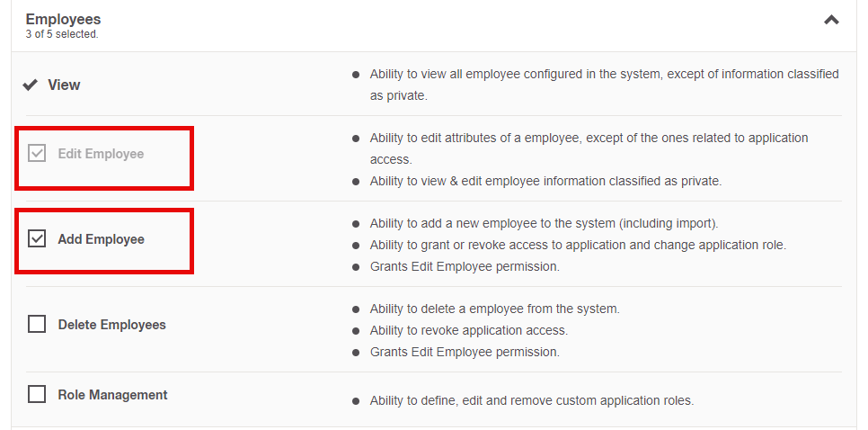This screenshot has width=868, height=430.
Task: Enable the Delete Employees checkbox
Action: tap(37, 325)
